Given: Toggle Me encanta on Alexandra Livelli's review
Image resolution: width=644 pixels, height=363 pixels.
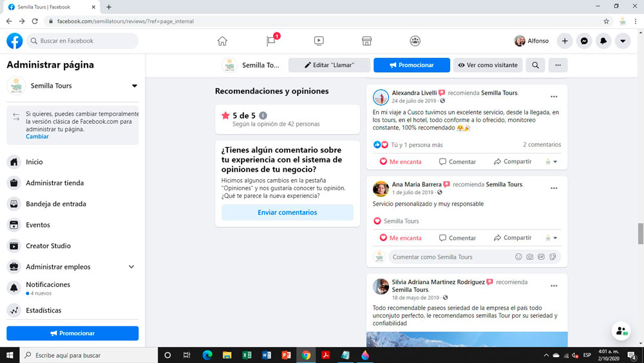Looking at the screenshot, I should (401, 162).
